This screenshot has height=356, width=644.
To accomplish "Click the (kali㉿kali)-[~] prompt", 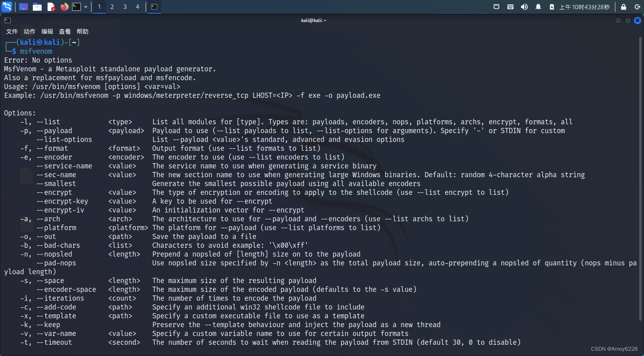I will [48, 42].
